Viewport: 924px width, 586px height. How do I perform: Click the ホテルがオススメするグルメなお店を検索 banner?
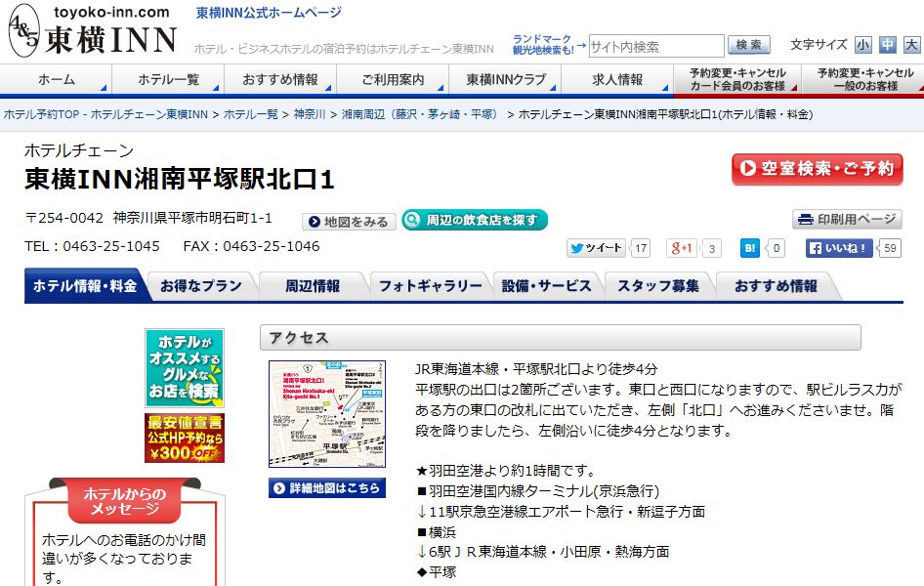tap(185, 368)
